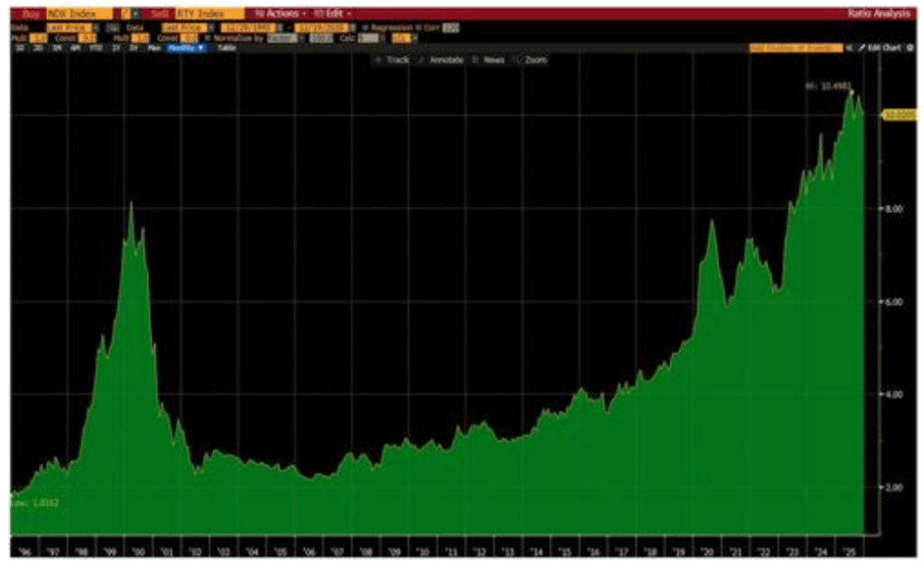The height and width of the screenshot is (565, 924).
Task: Click the orange Add Studies or Events button
Action: click(x=795, y=47)
